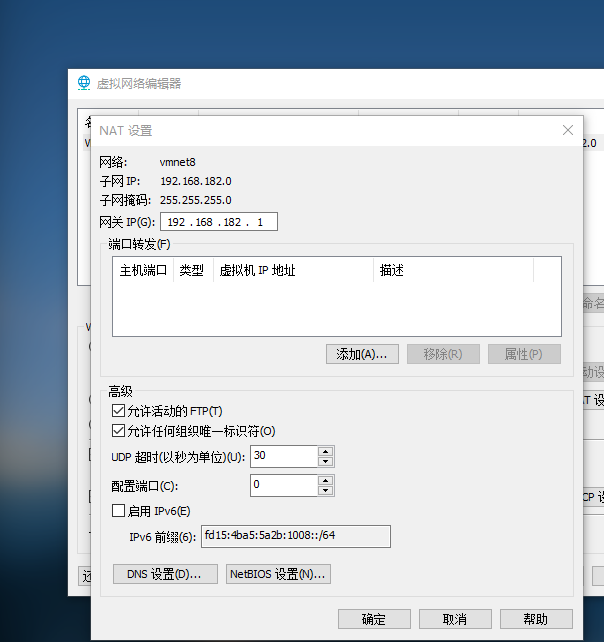Click 虚拟机 IP 地址 column header

[293, 270]
